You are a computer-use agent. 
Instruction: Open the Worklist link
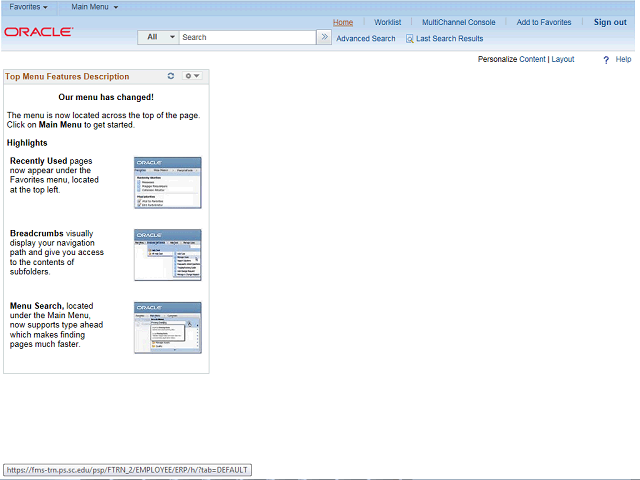pos(388,22)
